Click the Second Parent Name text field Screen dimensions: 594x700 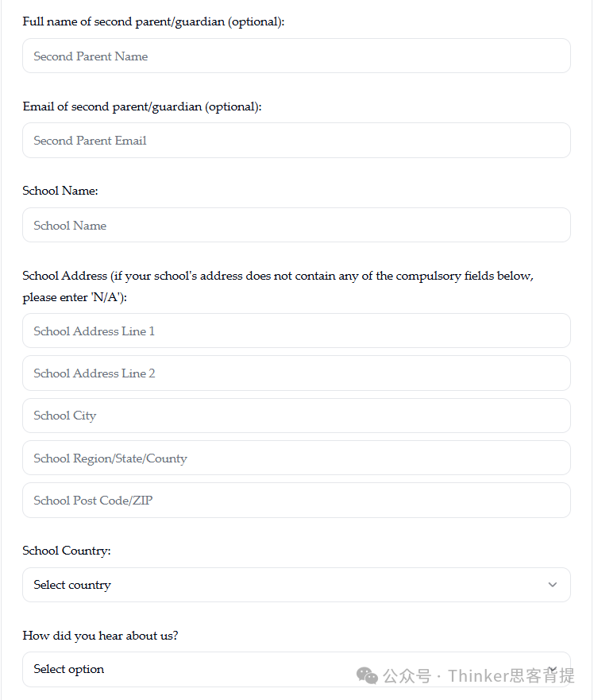pos(296,56)
